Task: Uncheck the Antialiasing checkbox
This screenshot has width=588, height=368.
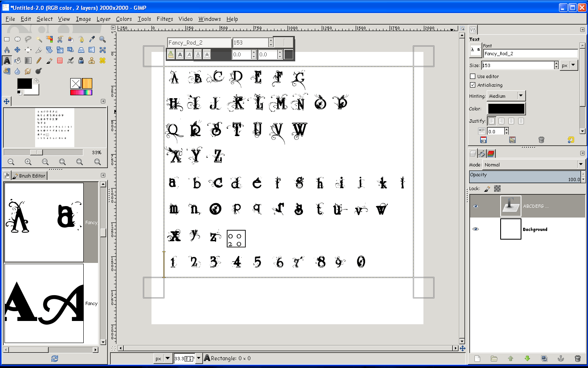Action: [x=472, y=85]
